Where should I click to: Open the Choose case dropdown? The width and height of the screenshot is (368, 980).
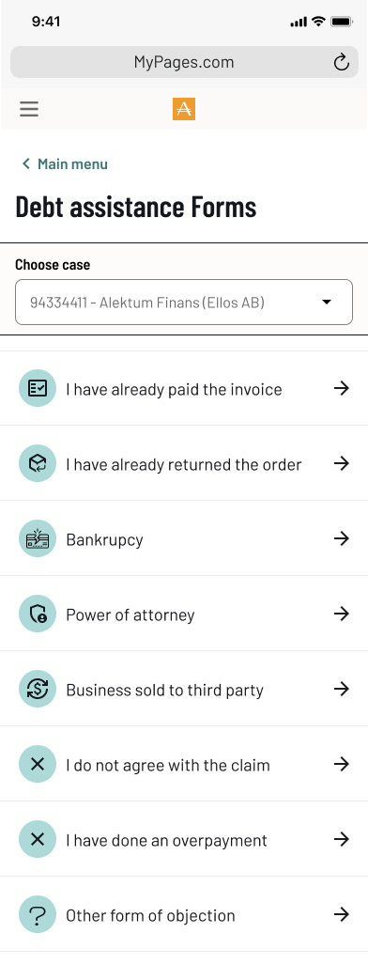click(x=184, y=302)
